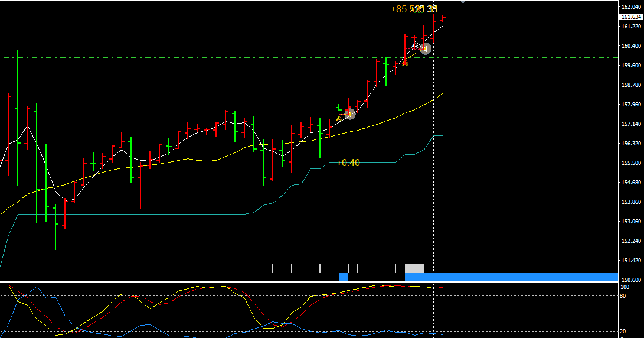This screenshot has width=644, height=338.
Task: Click the 154.680 price scale label
Action: click(x=631, y=182)
